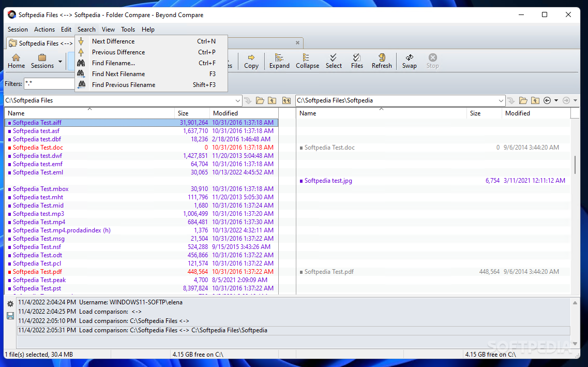Click right pane browse for folder icon

click(x=523, y=100)
